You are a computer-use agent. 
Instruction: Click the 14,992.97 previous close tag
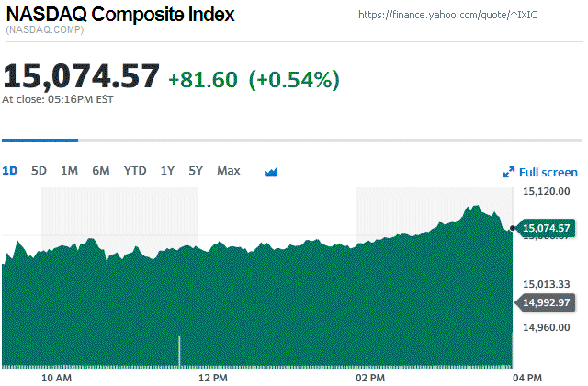tap(546, 302)
